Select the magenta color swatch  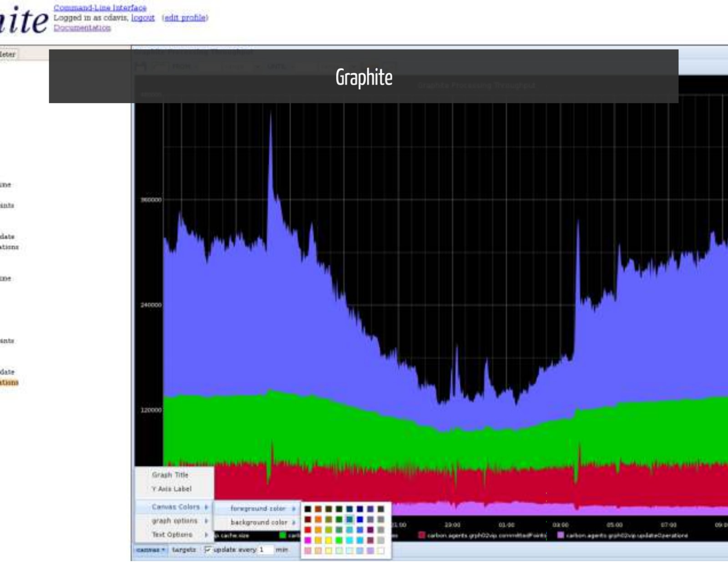tap(308, 540)
